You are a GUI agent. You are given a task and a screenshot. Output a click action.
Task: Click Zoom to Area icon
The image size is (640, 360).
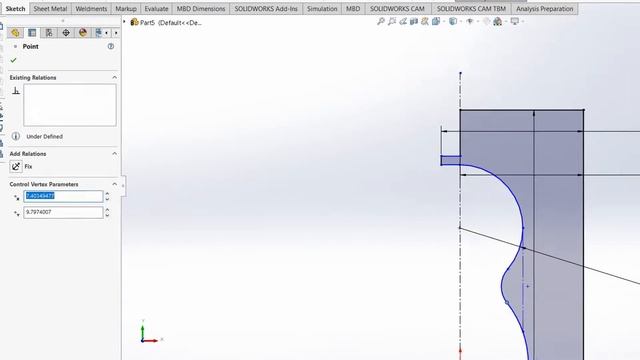pos(392,21)
